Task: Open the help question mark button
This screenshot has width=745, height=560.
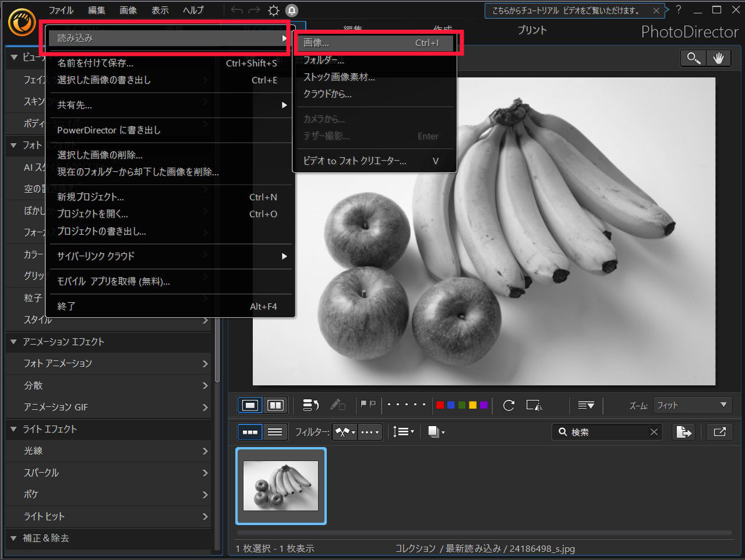Action: pos(679,10)
